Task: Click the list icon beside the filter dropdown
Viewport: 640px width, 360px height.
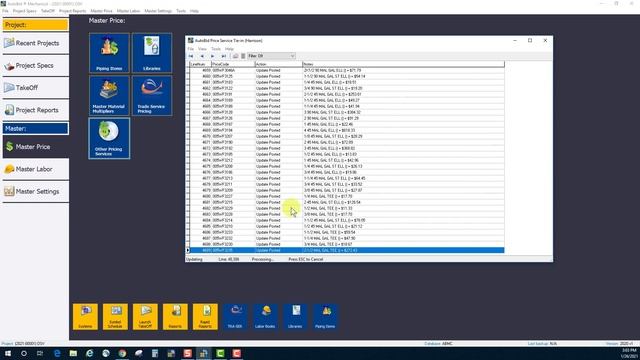Action: coord(243,56)
